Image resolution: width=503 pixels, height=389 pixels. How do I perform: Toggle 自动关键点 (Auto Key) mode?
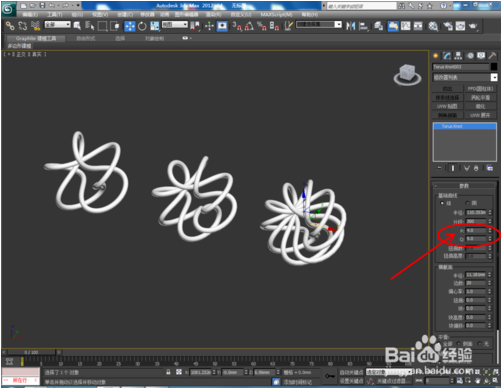[x=351, y=372]
